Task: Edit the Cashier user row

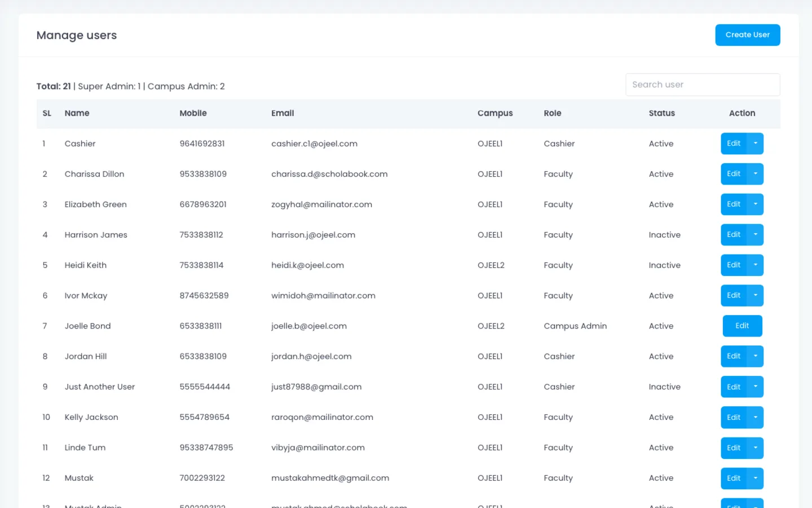Action: tap(734, 143)
